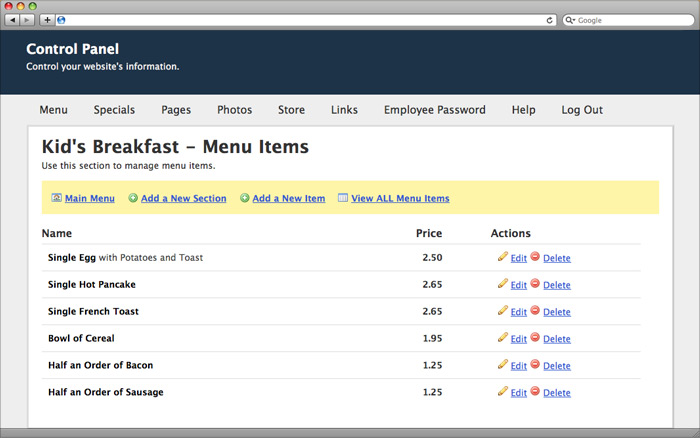Click the browser reload icon
Screen dimensions: 700x438
click(549, 20)
